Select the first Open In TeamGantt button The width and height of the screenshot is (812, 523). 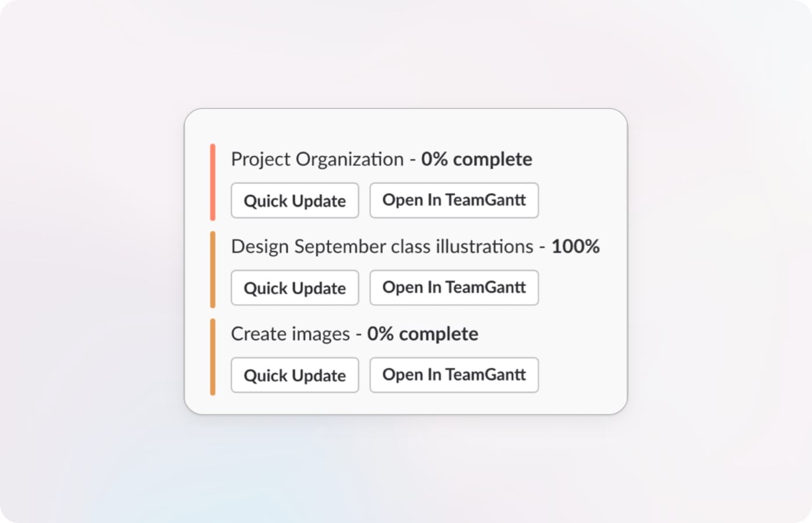point(454,200)
